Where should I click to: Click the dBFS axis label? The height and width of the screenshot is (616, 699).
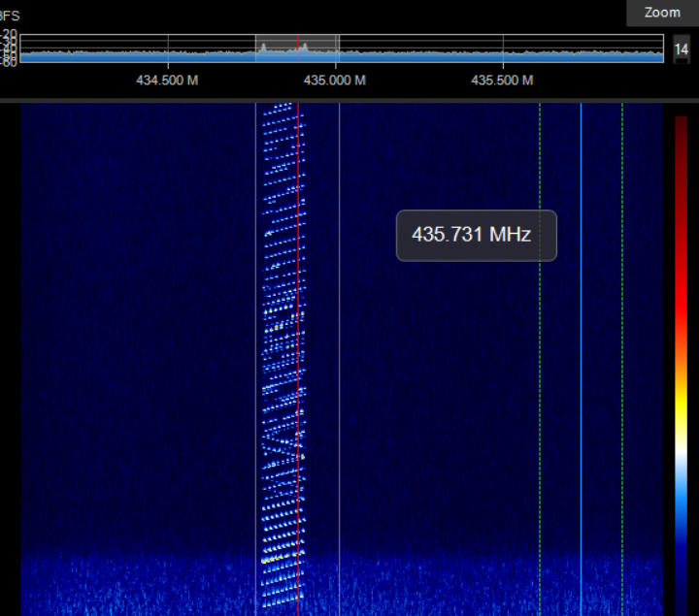coord(10,16)
